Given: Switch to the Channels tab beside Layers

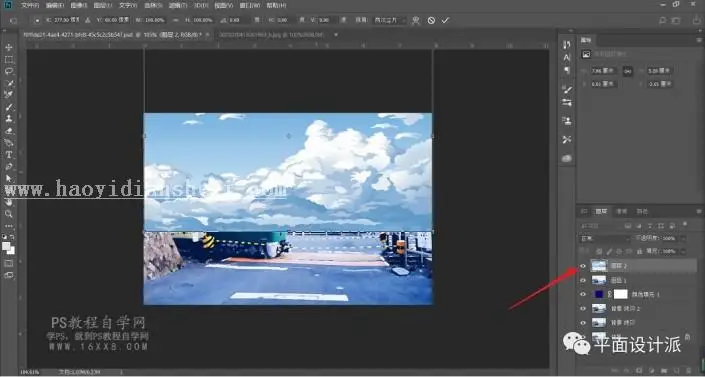Looking at the screenshot, I should click(x=621, y=211).
